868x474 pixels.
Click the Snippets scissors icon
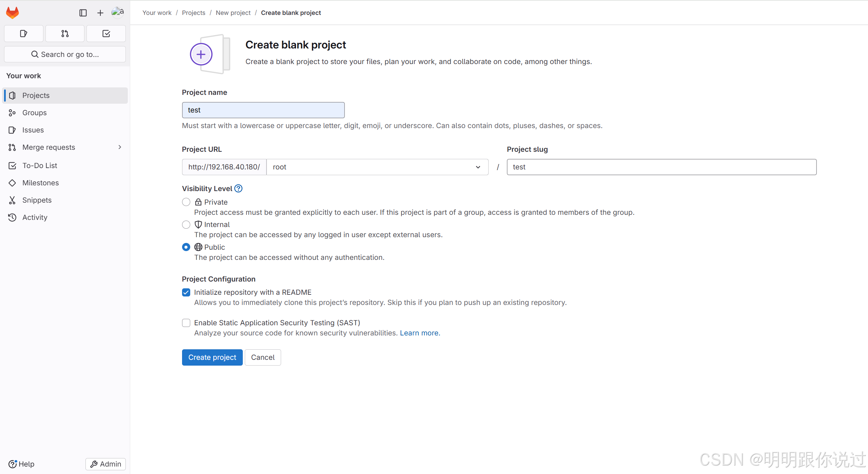pyautogui.click(x=13, y=200)
